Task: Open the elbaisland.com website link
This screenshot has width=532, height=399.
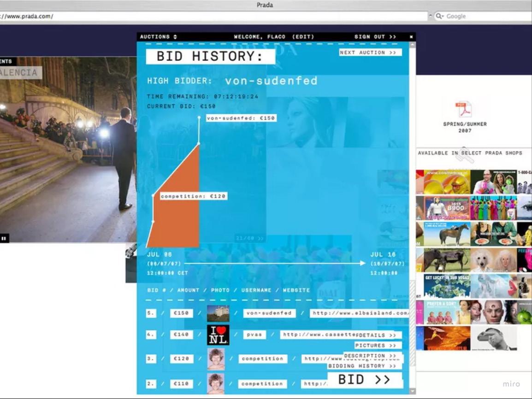Action: (359, 313)
